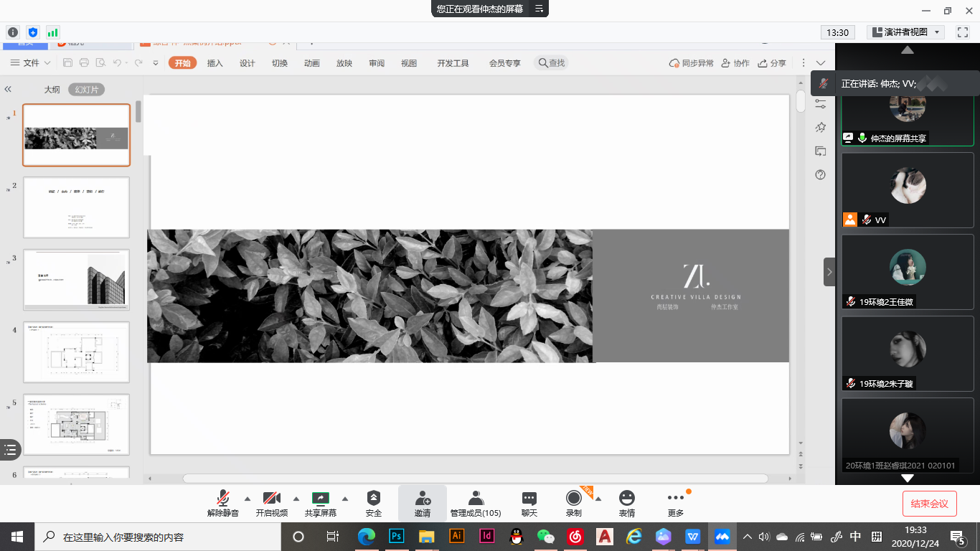The width and height of the screenshot is (980, 551).
Task: Click the network signal status icon
Action: coord(52,32)
